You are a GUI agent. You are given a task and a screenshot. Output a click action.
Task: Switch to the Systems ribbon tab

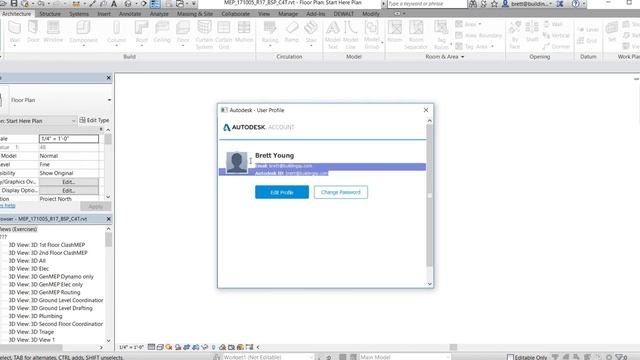[x=79, y=13]
